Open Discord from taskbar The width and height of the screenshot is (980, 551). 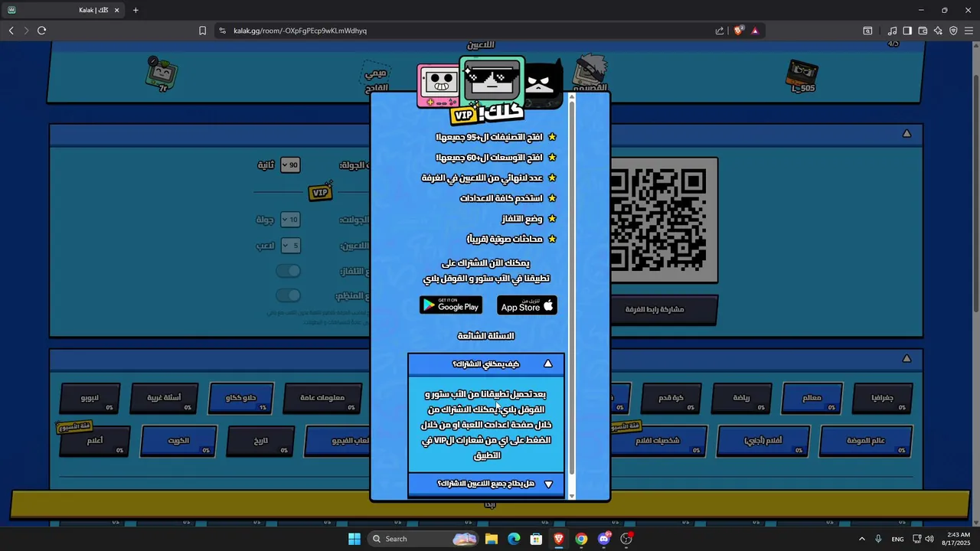(604, 539)
